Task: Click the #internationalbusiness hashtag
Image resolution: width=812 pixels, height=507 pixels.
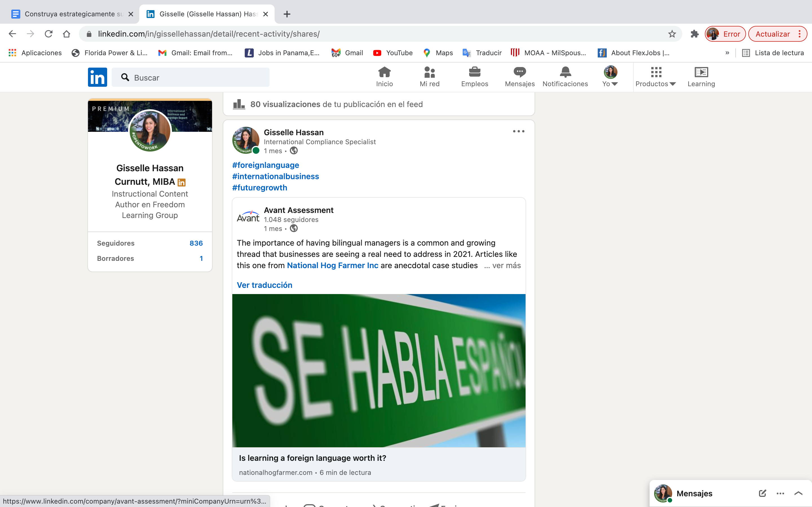Action: pyautogui.click(x=275, y=176)
